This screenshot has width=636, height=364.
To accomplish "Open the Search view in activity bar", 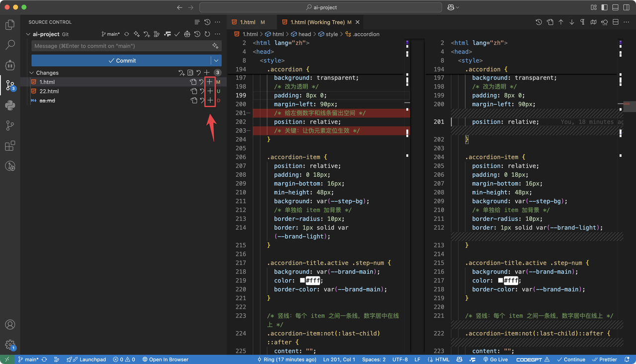I will click(x=10, y=45).
